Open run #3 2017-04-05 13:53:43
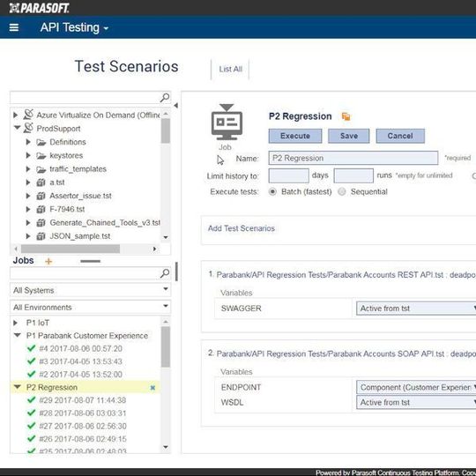This screenshot has width=476, height=476. [x=80, y=361]
